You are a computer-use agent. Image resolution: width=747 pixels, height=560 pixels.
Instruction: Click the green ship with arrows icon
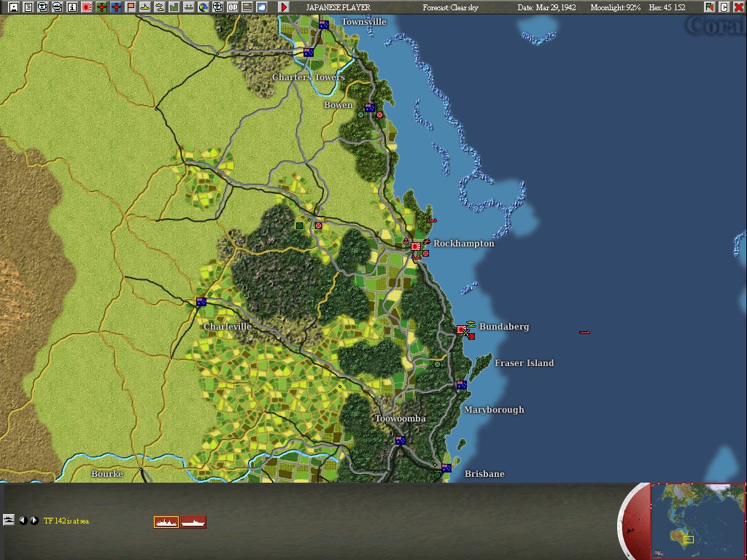[x=189, y=7]
